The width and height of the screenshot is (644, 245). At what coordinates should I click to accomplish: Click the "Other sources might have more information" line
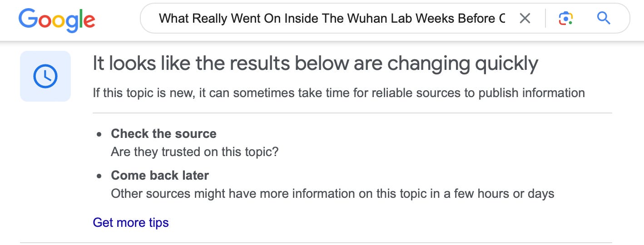point(332,194)
